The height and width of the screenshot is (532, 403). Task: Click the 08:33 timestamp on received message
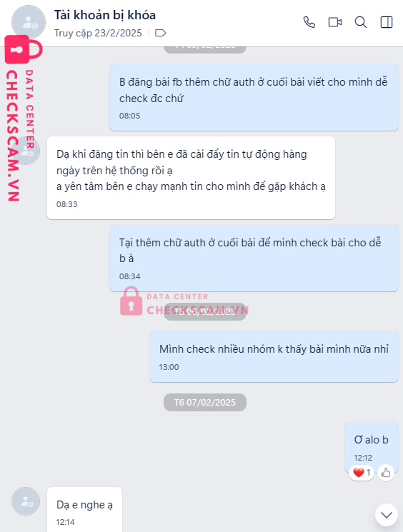tap(67, 204)
